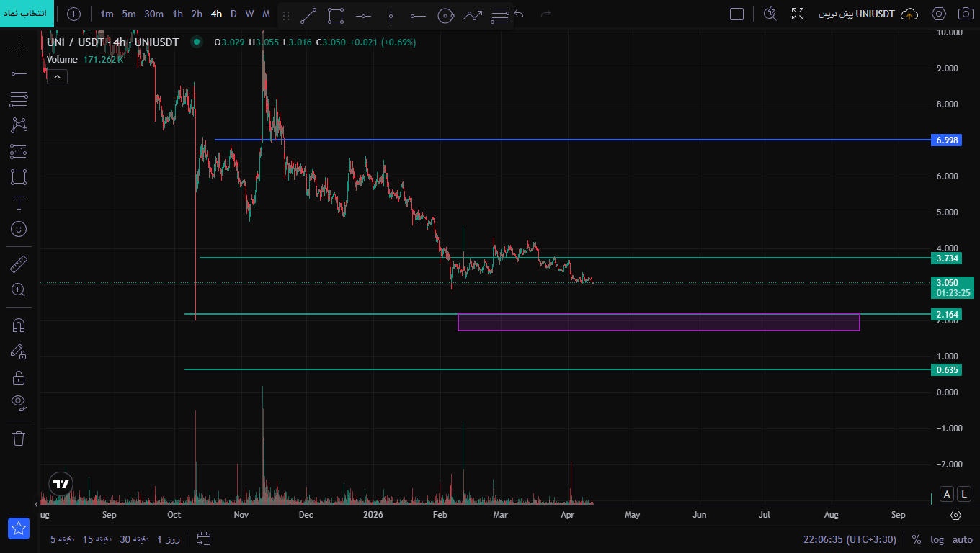Open the quick search lightning icon
This screenshot has width=980, height=553.
(770, 14)
